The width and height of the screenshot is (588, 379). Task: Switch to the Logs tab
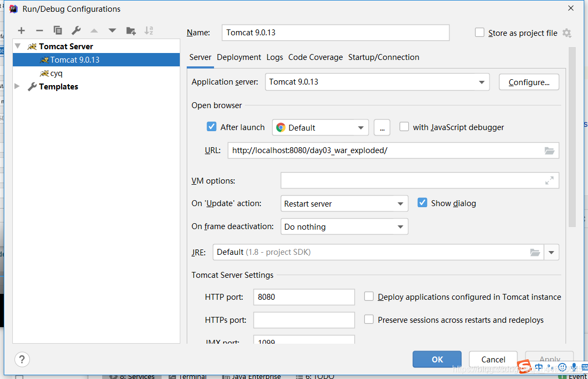(275, 57)
